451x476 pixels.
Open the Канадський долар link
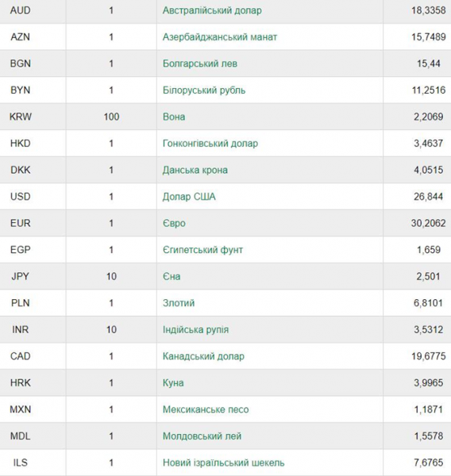[203, 356]
